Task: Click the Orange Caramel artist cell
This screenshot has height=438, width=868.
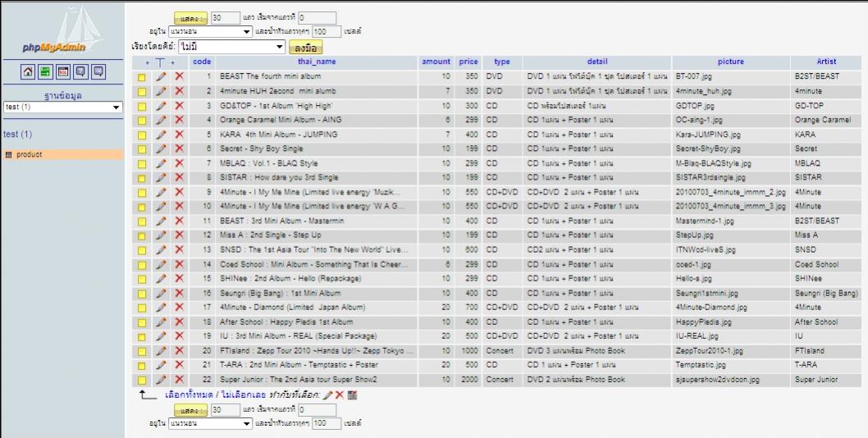Action: tap(823, 120)
